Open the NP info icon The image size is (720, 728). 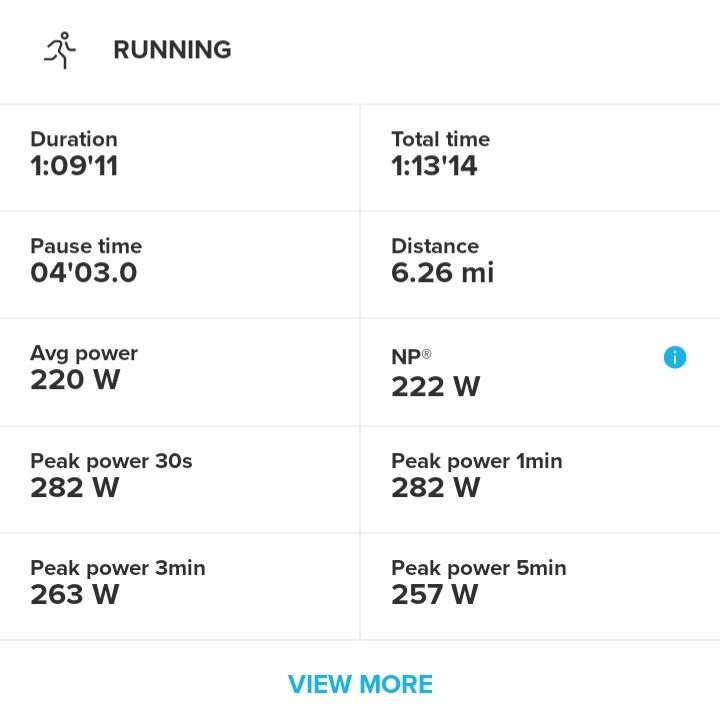[x=675, y=357]
